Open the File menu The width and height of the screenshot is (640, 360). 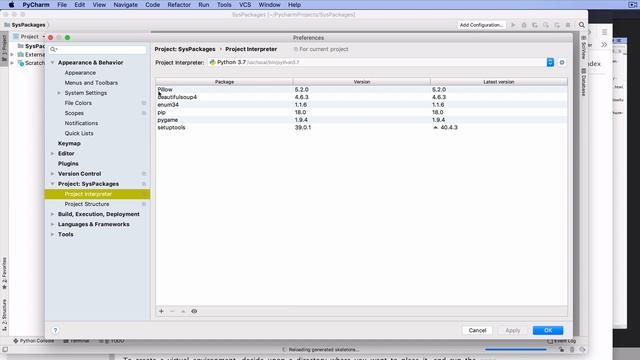point(62,5)
